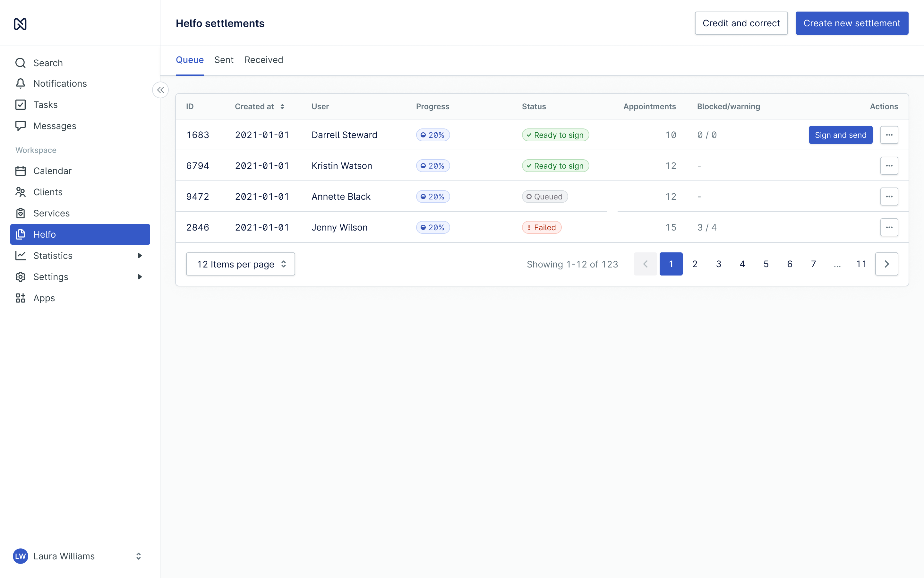Click Credit and correct button
Image resolution: width=924 pixels, height=578 pixels.
click(x=741, y=23)
